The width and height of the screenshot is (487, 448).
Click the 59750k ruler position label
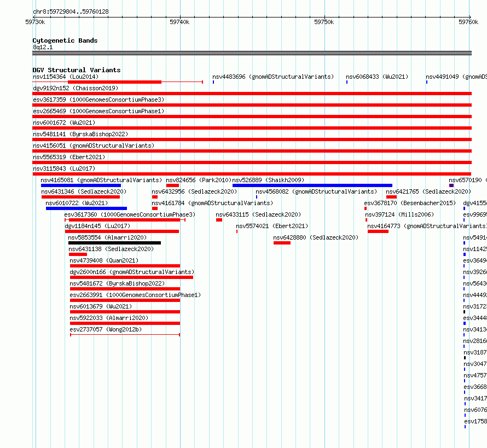[324, 22]
